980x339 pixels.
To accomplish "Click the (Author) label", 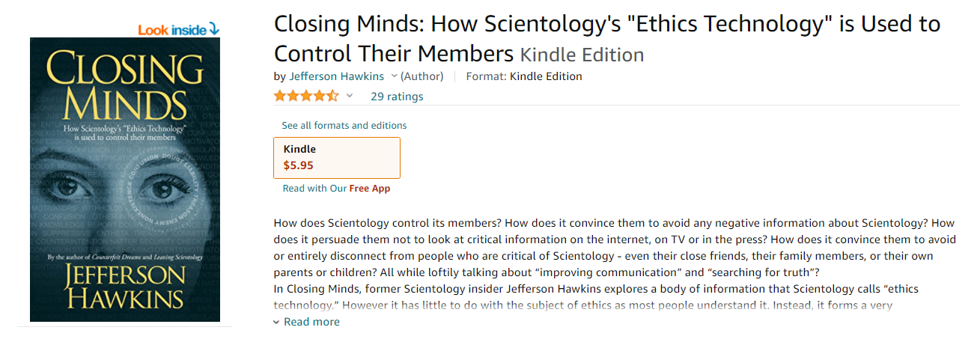I will pyautogui.click(x=422, y=76).
